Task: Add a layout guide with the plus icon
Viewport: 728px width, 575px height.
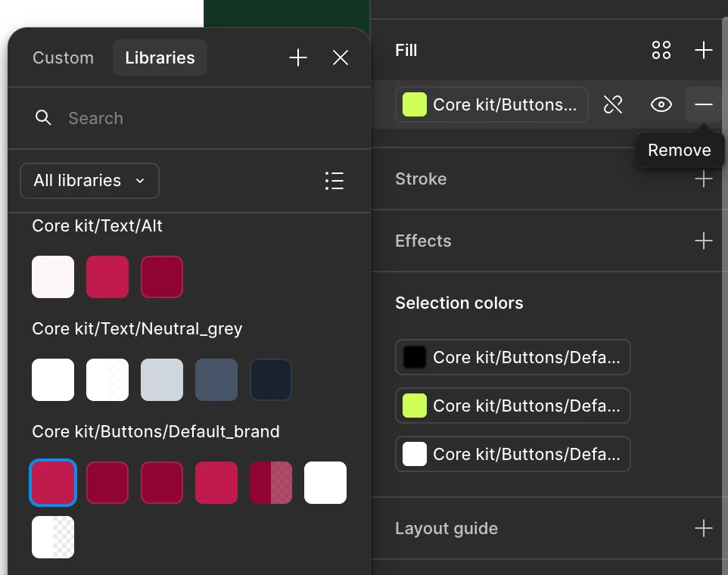Action: 704,529
